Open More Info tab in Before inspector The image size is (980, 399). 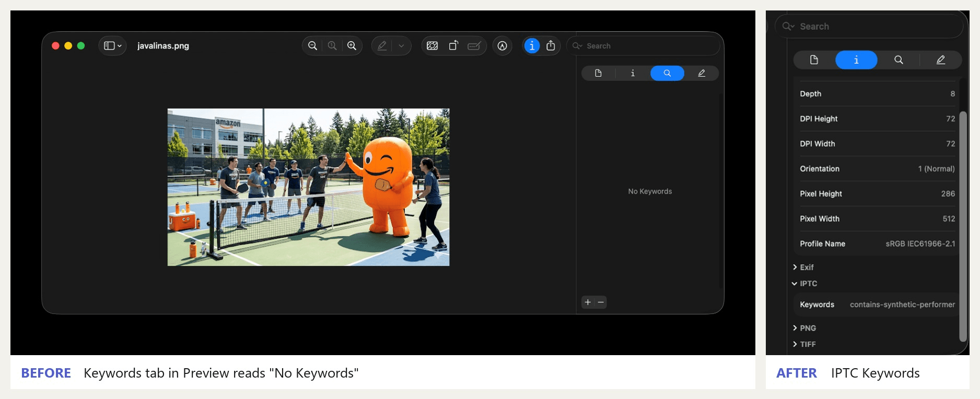pyautogui.click(x=633, y=73)
